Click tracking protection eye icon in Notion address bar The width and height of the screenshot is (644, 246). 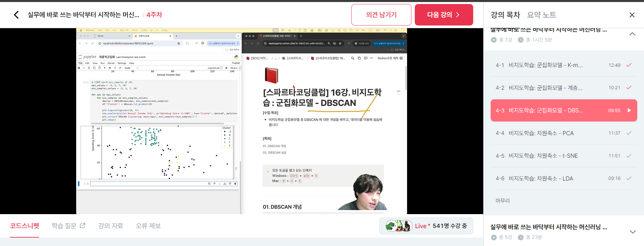(x=335, y=43)
